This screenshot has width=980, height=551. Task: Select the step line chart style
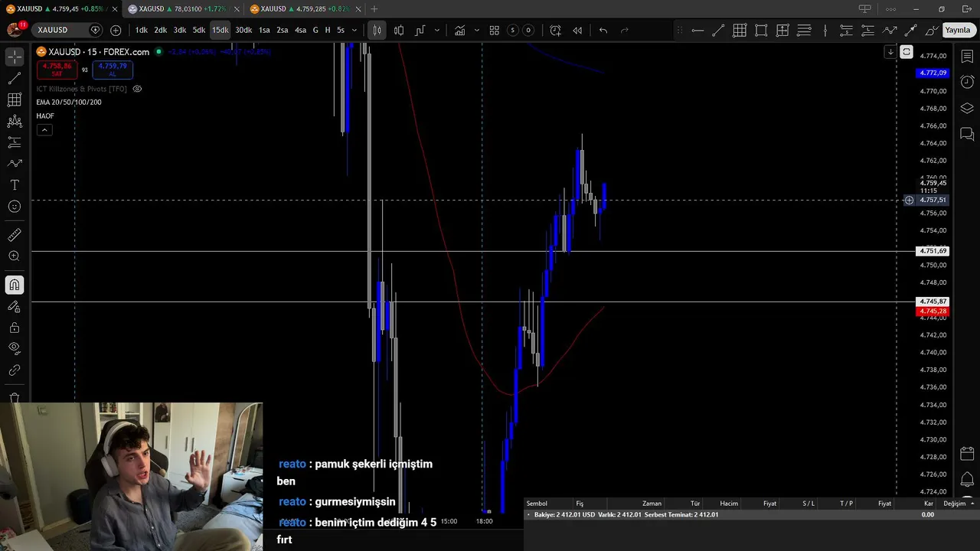pyautogui.click(x=420, y=30)
